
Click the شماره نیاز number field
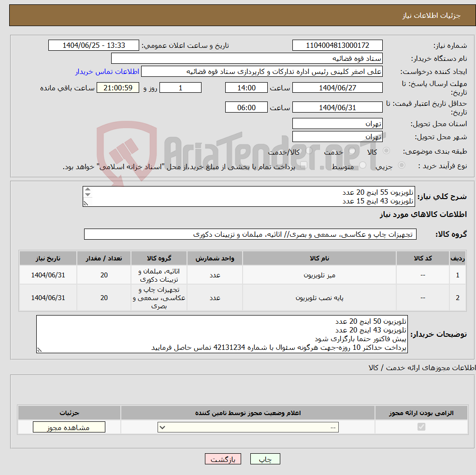point(337,45)
